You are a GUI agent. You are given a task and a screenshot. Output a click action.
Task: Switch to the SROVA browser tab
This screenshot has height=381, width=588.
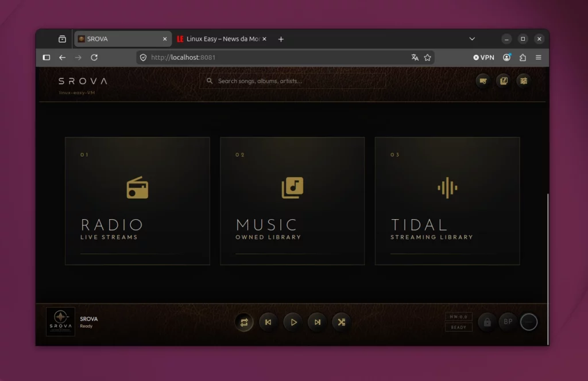point(123,39)
